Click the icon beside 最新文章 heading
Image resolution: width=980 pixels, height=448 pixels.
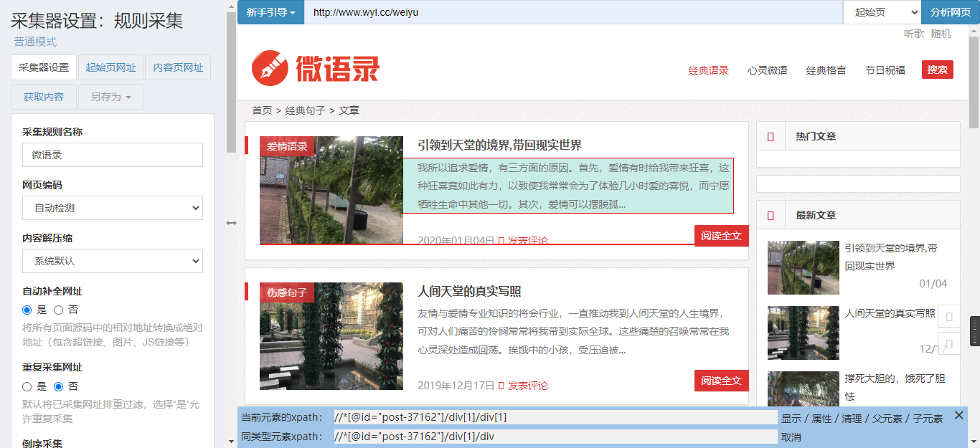click(x=771, y=215)
